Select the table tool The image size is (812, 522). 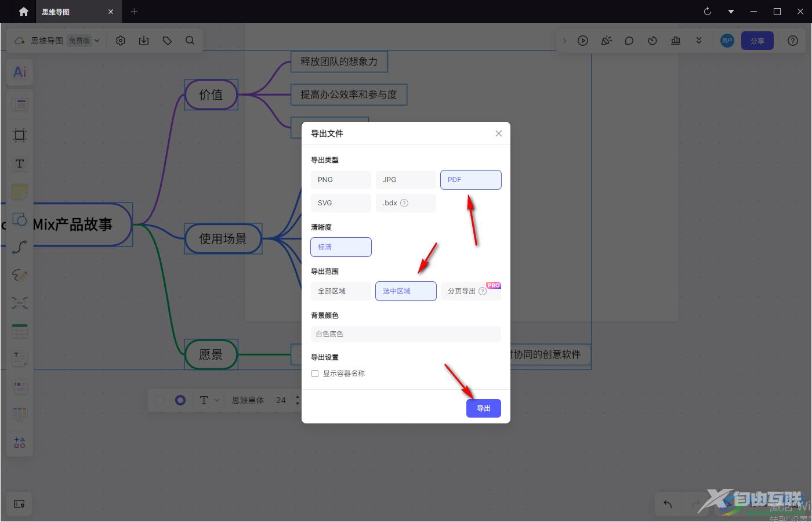tap(20, 331)
